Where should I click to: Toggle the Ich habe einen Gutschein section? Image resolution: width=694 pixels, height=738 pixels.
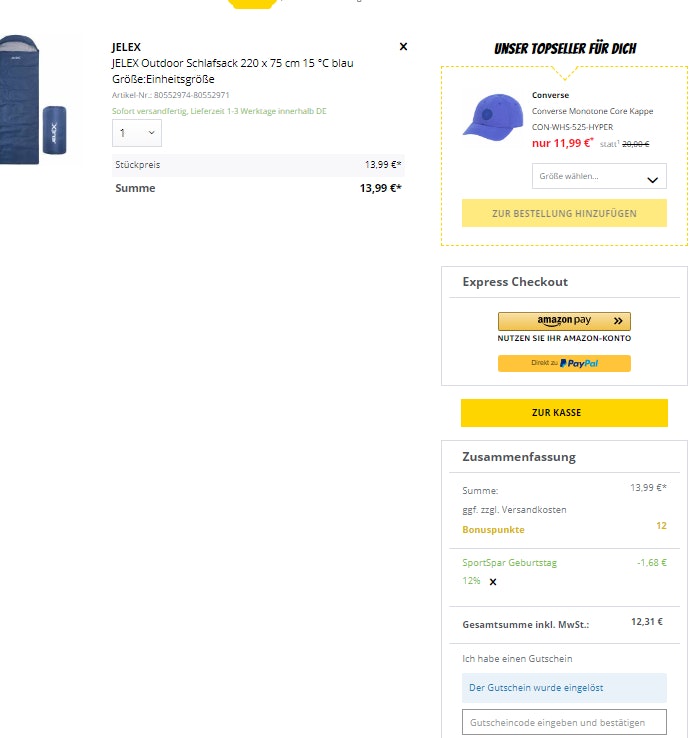[x=517, y=658]
